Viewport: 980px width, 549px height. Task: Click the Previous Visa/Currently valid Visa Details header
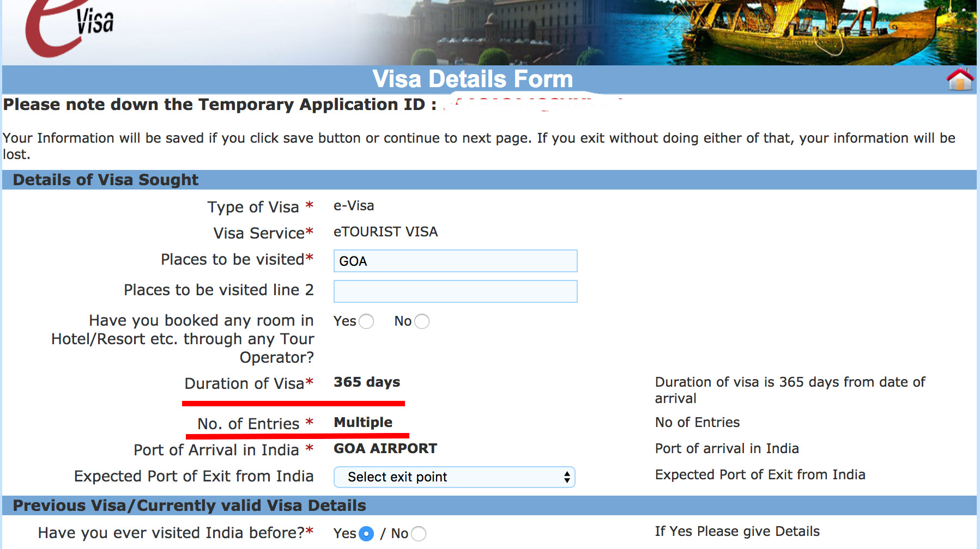(x=189, y=505)
